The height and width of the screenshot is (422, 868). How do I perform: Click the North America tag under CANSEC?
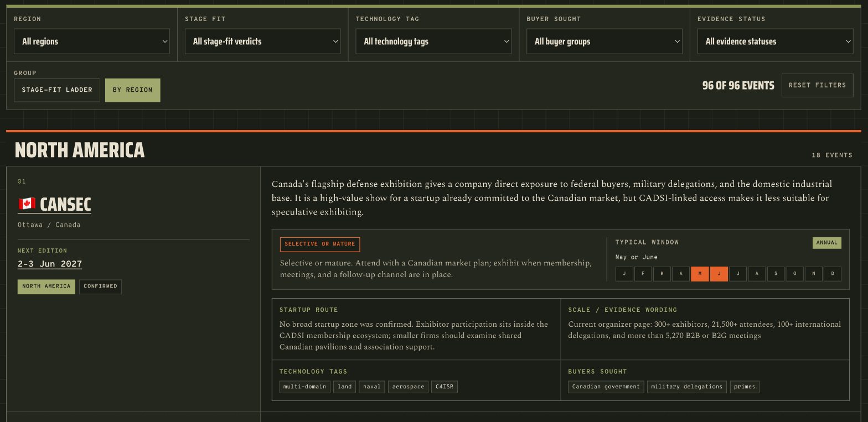click(x=46, y=286)
